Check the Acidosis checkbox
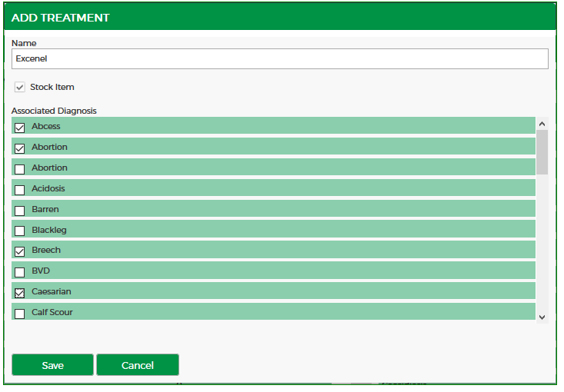This screenshot has height=392, width=564. [20, 190]
